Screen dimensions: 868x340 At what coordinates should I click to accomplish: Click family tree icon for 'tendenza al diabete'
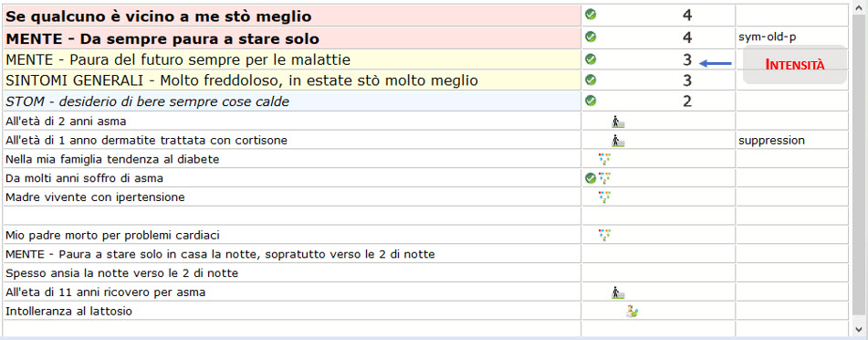click(x=604, y=160)
